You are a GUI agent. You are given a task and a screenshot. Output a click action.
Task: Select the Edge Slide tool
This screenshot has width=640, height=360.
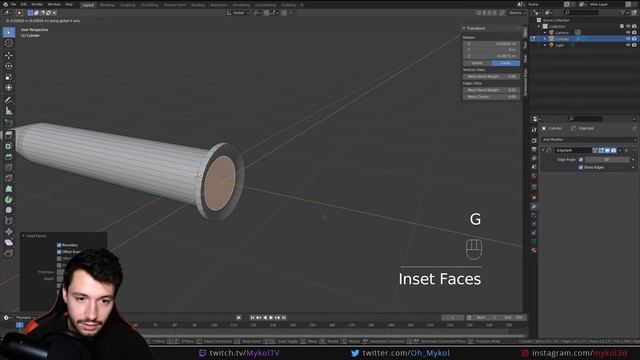tap(9, 221)
